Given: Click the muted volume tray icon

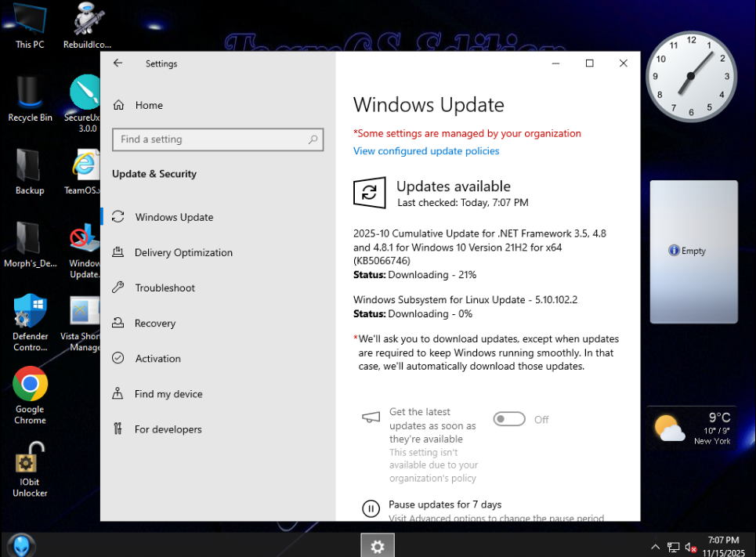Looking at the screenshot, I should click(x=690, y=548).
